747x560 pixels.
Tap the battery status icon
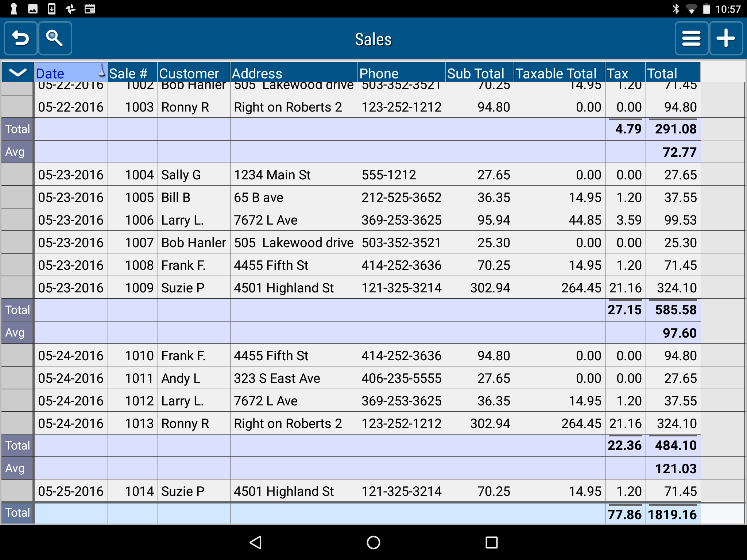(707, 9)
